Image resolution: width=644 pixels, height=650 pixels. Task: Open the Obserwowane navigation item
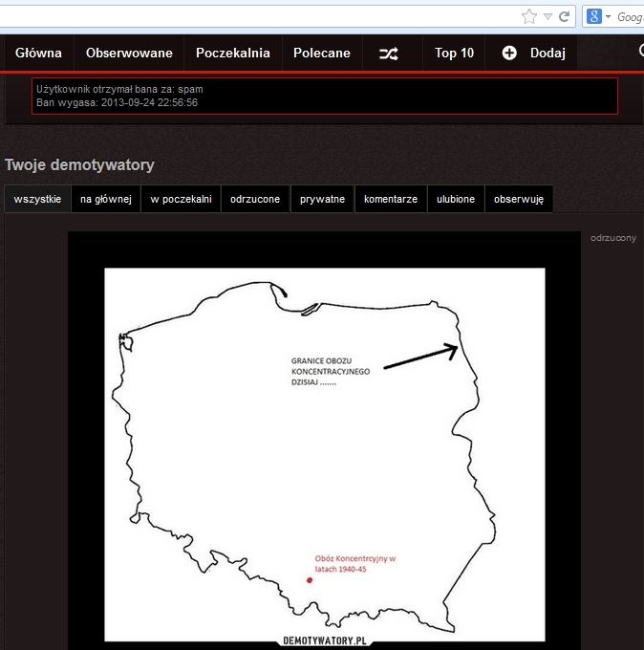pos(129,54)
